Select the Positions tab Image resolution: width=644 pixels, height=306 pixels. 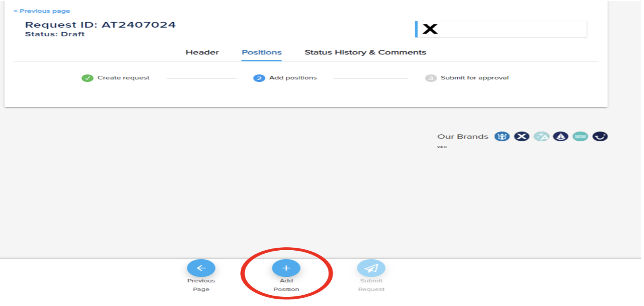point(261,52)
